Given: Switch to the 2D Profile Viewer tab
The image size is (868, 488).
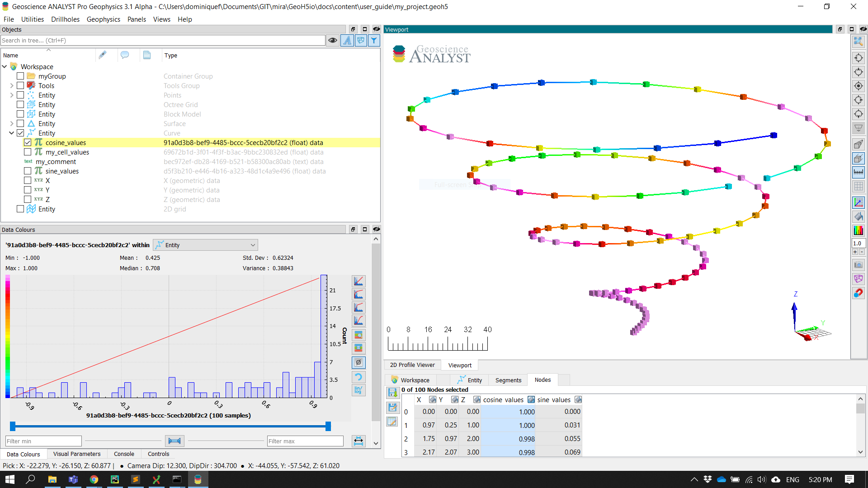Looking at the screenshot, I should [x=412, y=365].
